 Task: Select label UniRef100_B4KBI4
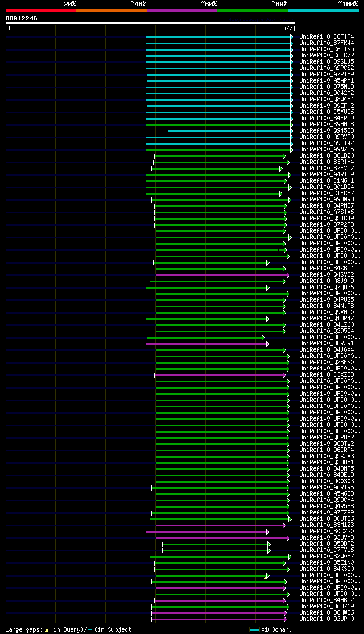(x=326, y=269)
